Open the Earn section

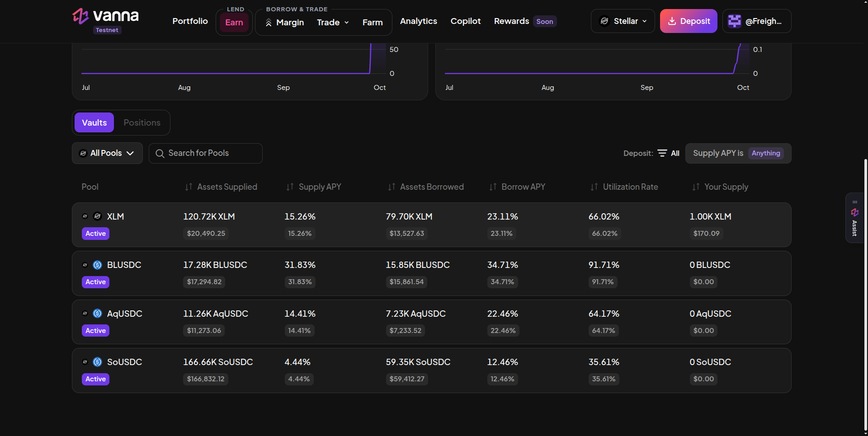click(x=234, y=23)
